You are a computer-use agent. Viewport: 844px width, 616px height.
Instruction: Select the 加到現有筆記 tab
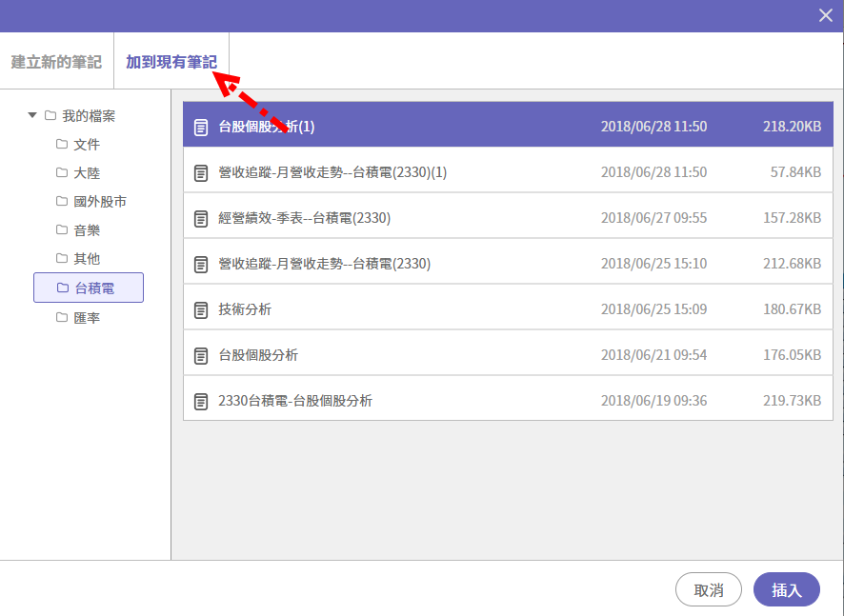pos(171,62)
